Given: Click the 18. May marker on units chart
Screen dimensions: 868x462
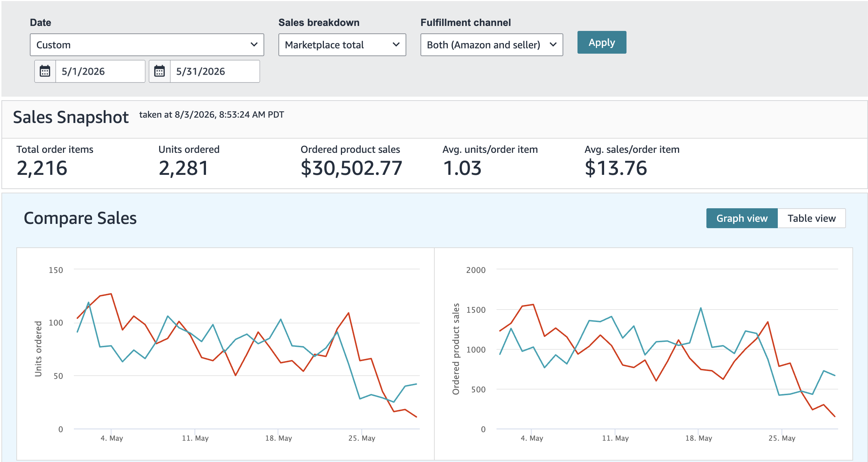Looking at the screenshot, I should coord(278,438).
